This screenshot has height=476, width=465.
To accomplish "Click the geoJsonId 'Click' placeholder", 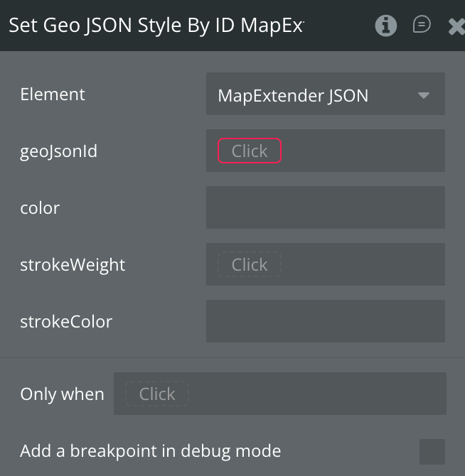I will coord(250,151).
